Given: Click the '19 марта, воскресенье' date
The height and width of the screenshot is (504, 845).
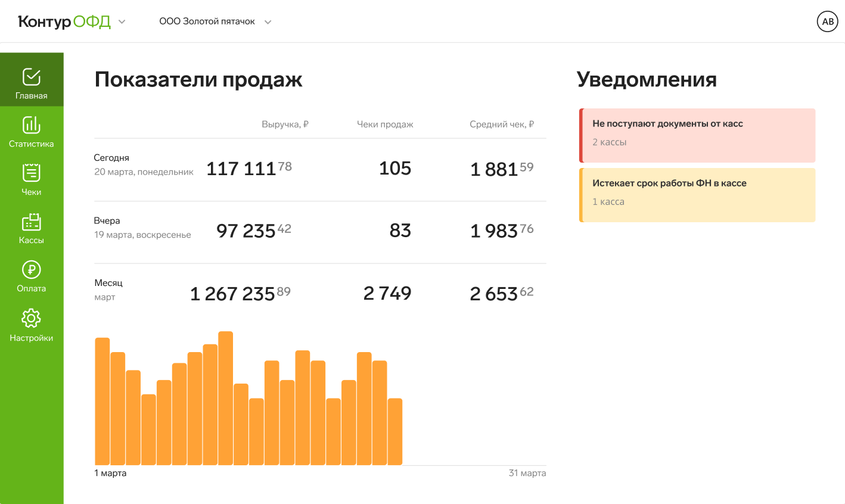Looking at the screenshot, I should pyautogui.click(x=142, y=235).
